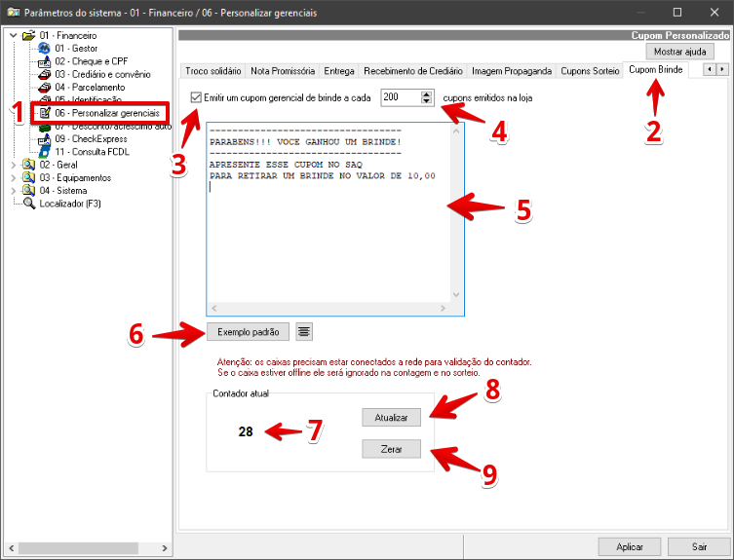734x560 pixels.
Task: Expand the 04 - Sistema tree node
Action: [14, 191]
